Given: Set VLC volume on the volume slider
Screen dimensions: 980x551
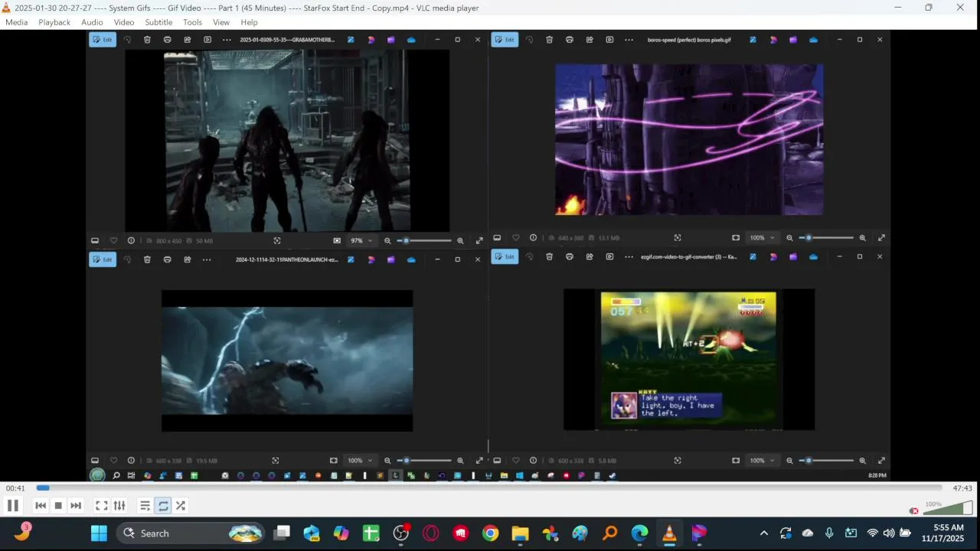Looking at the screenshot, I should (x=948, y=507).
